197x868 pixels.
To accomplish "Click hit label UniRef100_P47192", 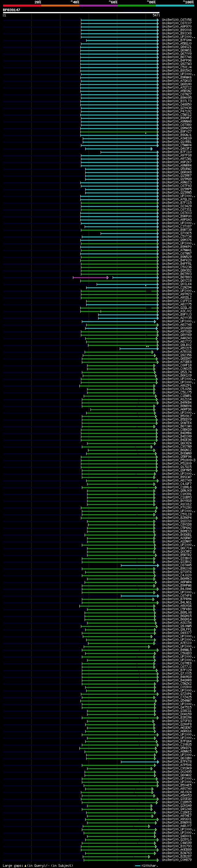I will [176, 111].
